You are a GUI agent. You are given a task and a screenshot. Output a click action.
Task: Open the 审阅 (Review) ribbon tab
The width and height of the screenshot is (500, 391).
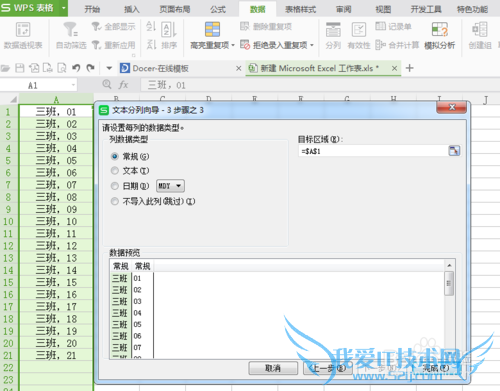coord(343,9)
